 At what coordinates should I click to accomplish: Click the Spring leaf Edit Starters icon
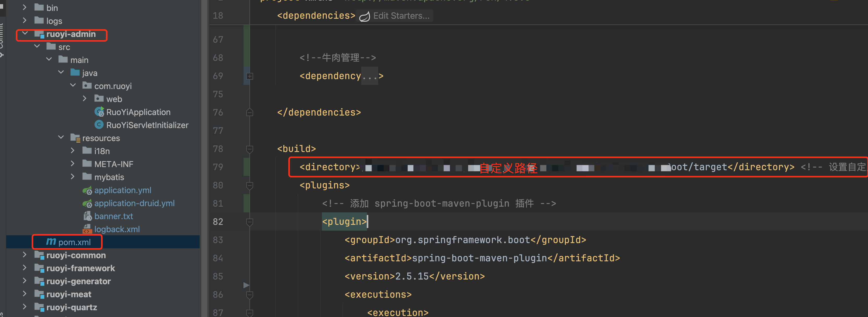point(364,16)
